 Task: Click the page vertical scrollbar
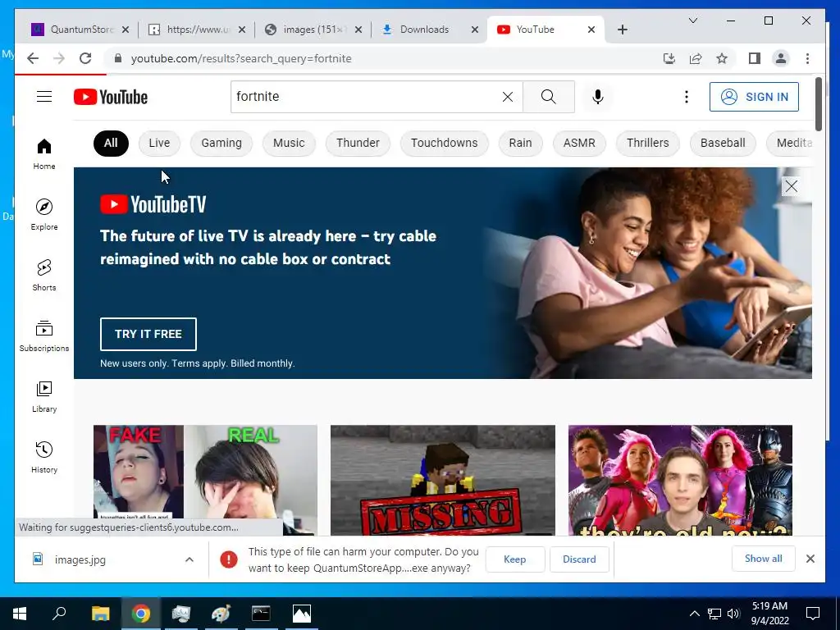pyautogui.click(x=819, y=104)
